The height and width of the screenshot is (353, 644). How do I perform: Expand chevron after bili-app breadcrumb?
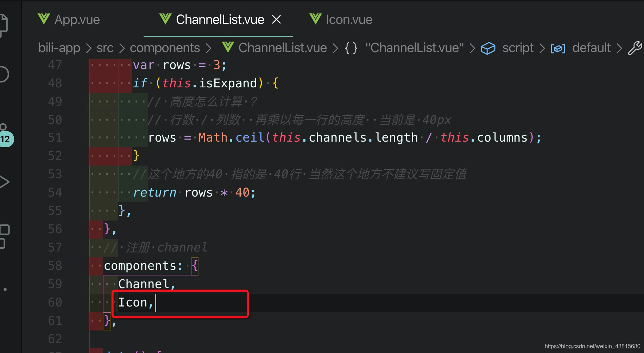click(x=88, y=48)
